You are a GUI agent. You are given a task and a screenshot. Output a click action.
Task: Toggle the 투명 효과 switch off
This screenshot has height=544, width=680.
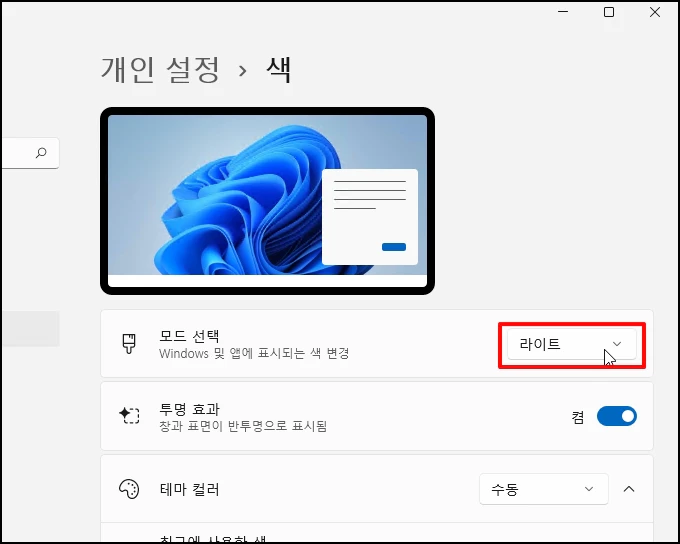[617, 416]
